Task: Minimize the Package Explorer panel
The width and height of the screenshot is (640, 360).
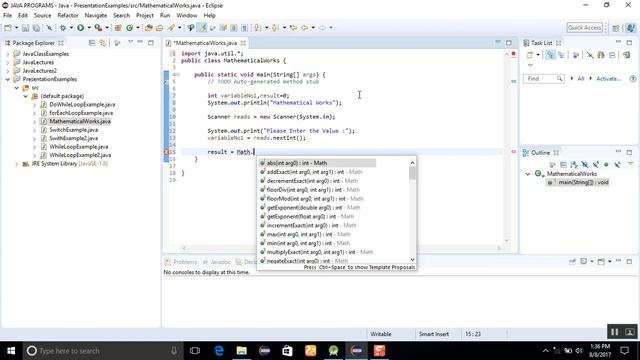Action: point(140,42)
